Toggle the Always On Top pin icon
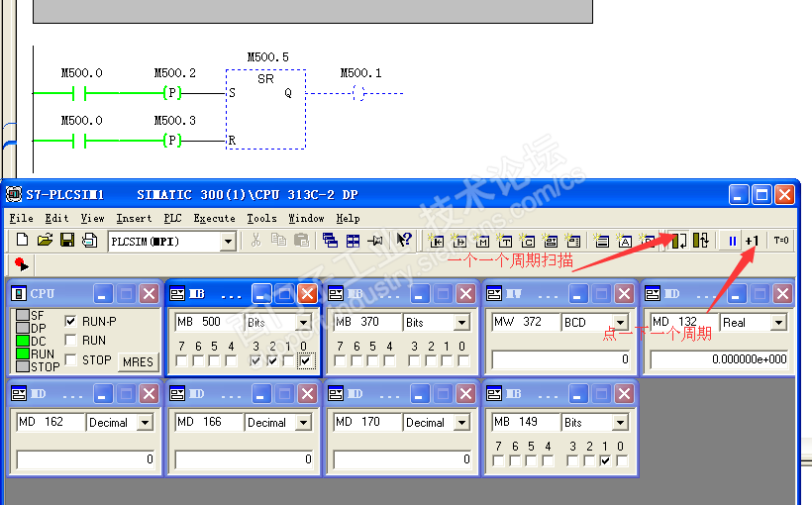The height and width of the screenshot is (505, 812). pyautogui.click(x=375, y=241)
